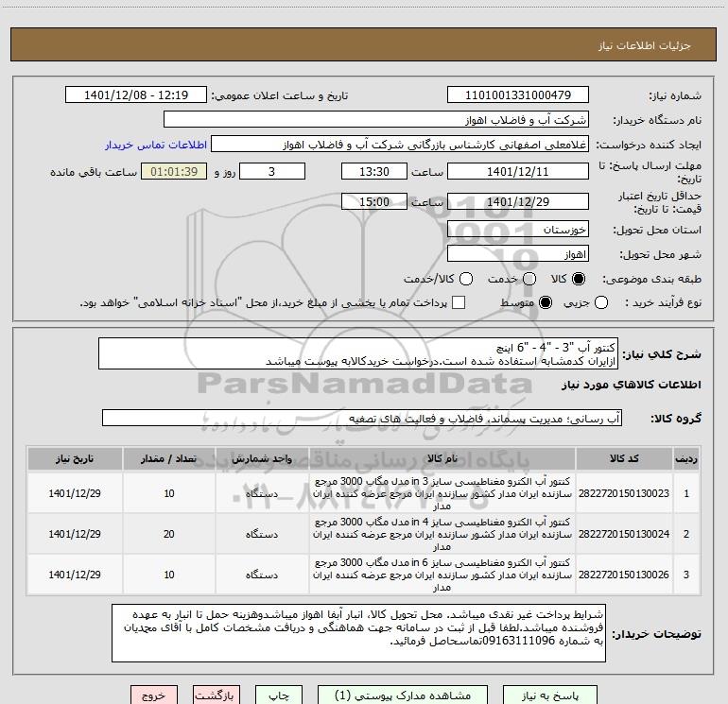Click unit دستگاه in row 1
The height and width of the screenshot is (704, 728).
[262, 493]
